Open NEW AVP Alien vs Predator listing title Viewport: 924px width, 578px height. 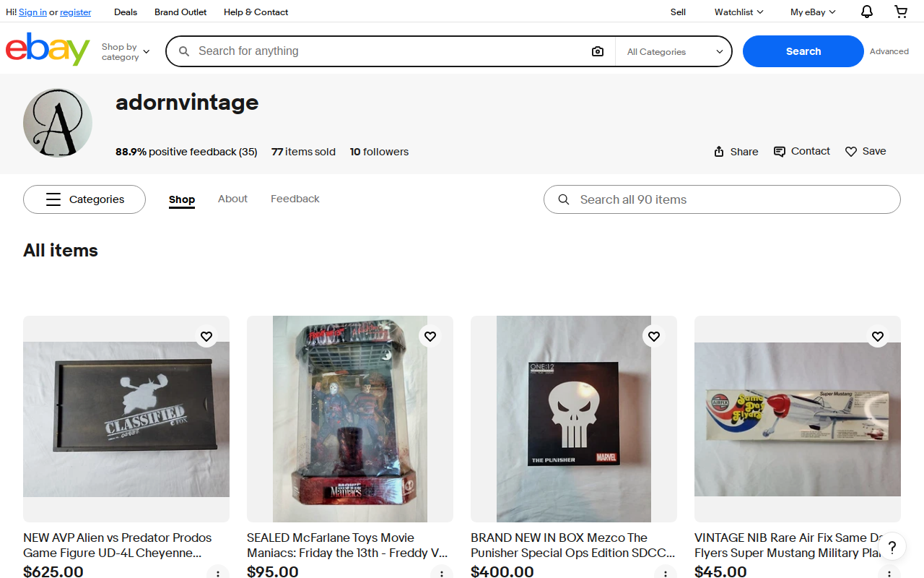pyautogui.click(x=118, y=545)
